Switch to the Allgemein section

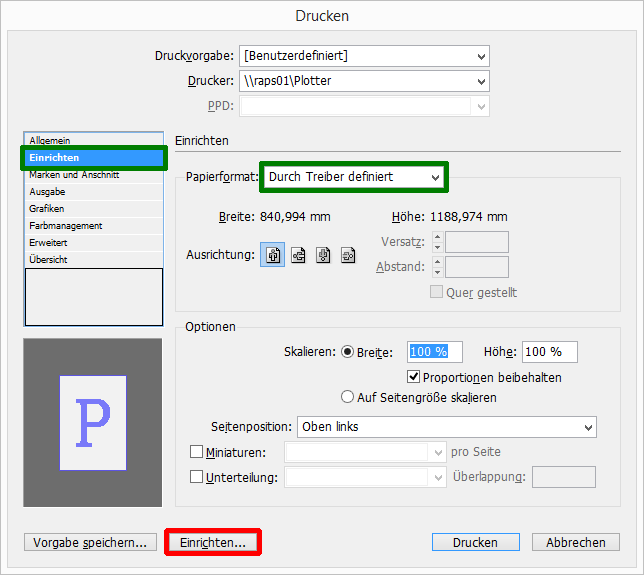point(94,140)
